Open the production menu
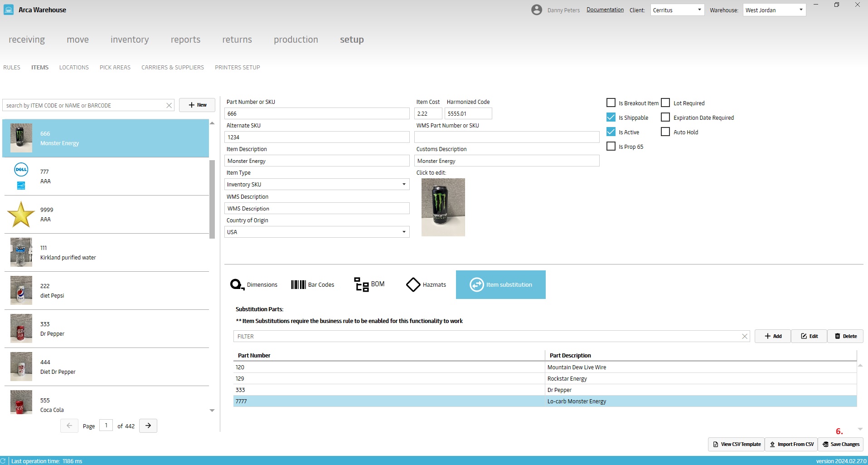Screen dimensions: 868x465 coord(296,39)
